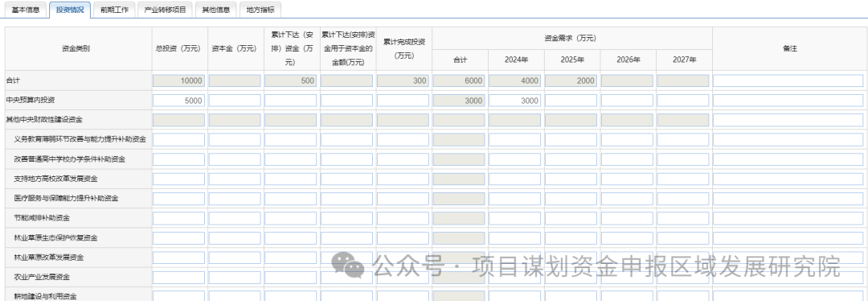Switch to the 基本信息 tab
The width and height of the screenshot is (868, 301).
(x=26, y=10)
